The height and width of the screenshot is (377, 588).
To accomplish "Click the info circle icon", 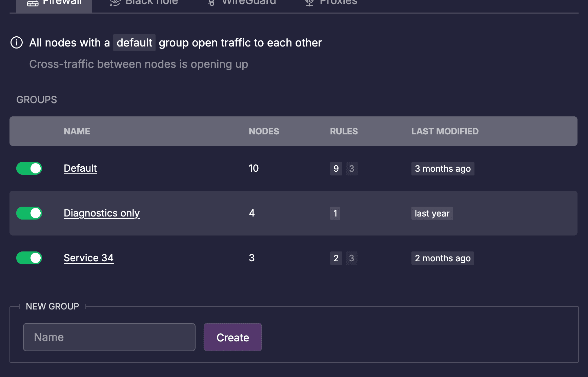I will 17,43.
